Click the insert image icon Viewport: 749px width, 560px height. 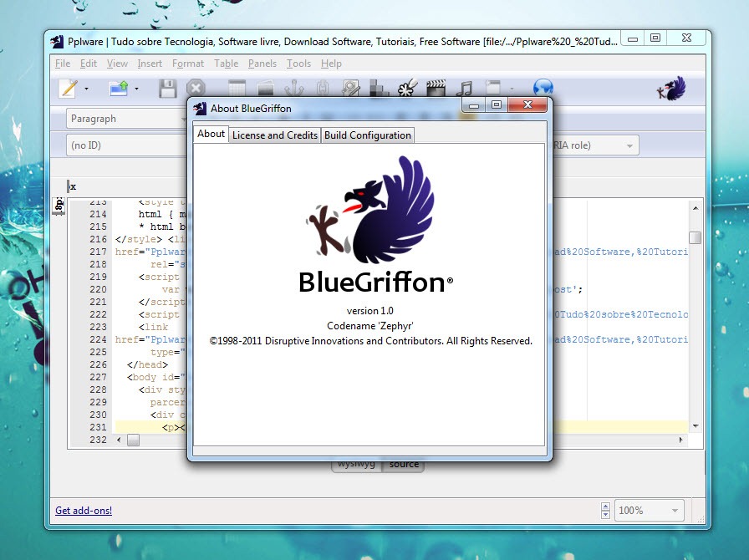(265, 89)
